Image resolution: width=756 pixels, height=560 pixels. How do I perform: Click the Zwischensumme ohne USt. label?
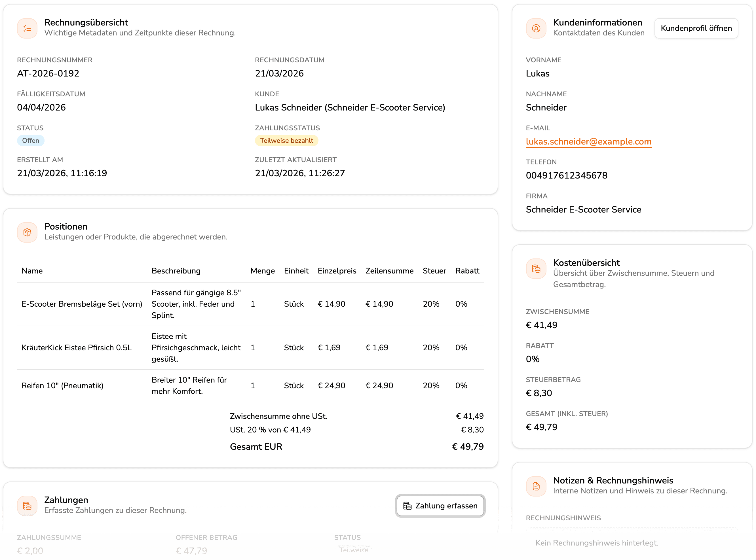click(278, 416)
